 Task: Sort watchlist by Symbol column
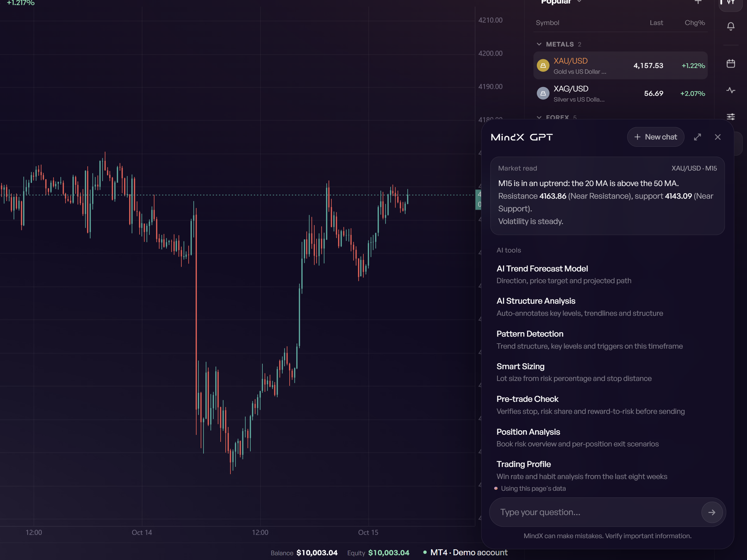(547, 23)
